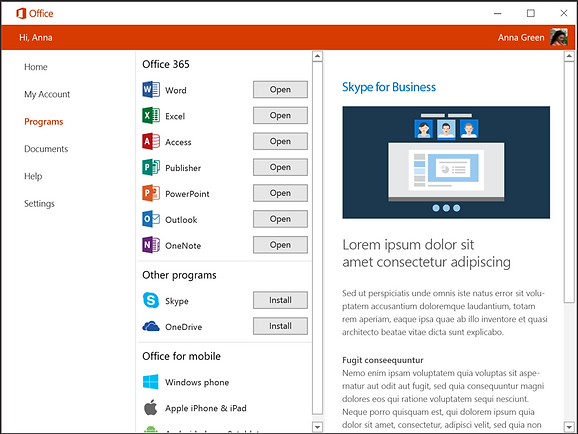Click the PowerPoint app icon
This screenshot has width=578, height=434.
click(x=151, y=193)
